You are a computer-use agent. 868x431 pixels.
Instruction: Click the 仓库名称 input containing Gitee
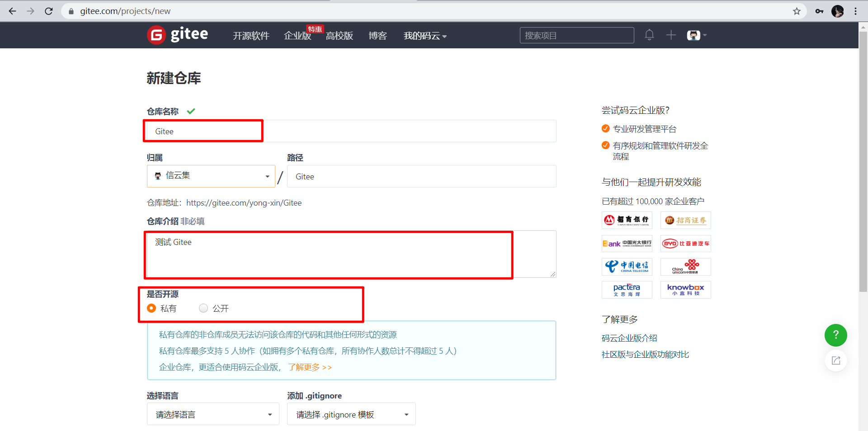click(351, 131)
